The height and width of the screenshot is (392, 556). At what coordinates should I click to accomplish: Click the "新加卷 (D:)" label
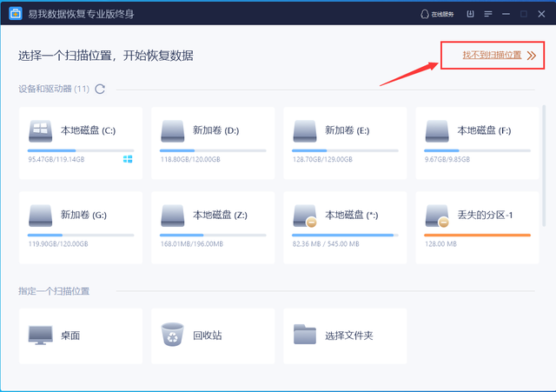[x=216, y=130]
